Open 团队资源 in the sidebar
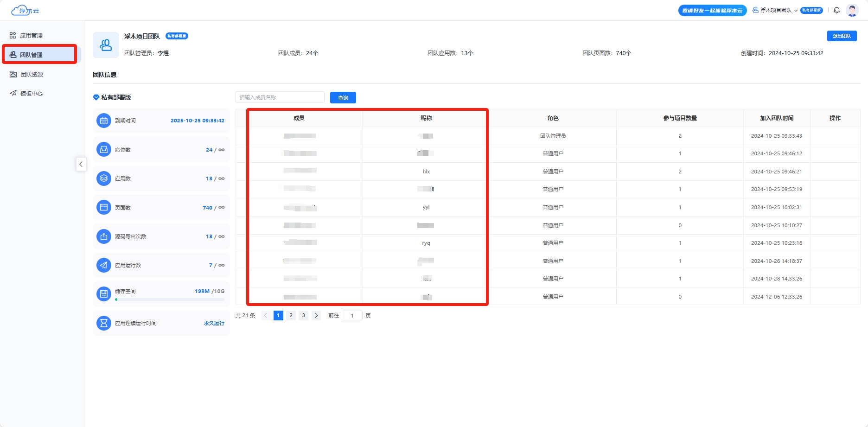Image resolution: width=868 pixels, height=427 pixels. click(x=32, y=74)
